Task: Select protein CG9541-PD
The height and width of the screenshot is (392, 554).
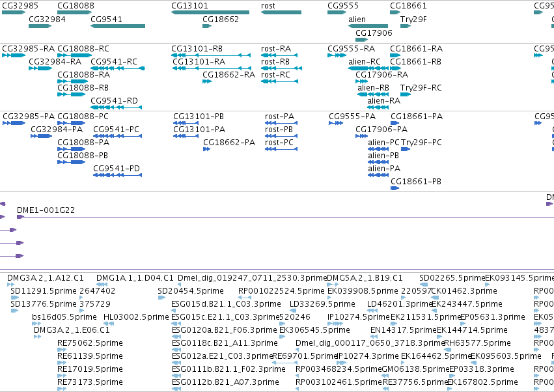Action: click(117, 168)
